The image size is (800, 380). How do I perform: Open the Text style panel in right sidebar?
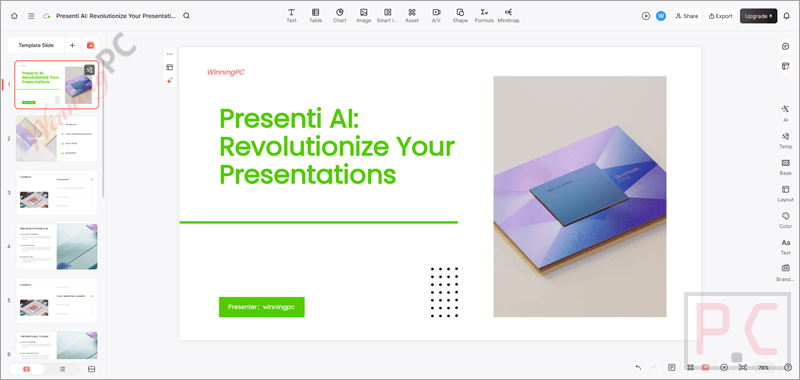[785, 246]
